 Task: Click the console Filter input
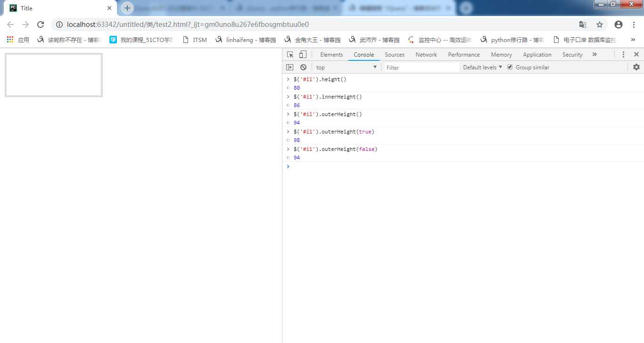[421, 67]
